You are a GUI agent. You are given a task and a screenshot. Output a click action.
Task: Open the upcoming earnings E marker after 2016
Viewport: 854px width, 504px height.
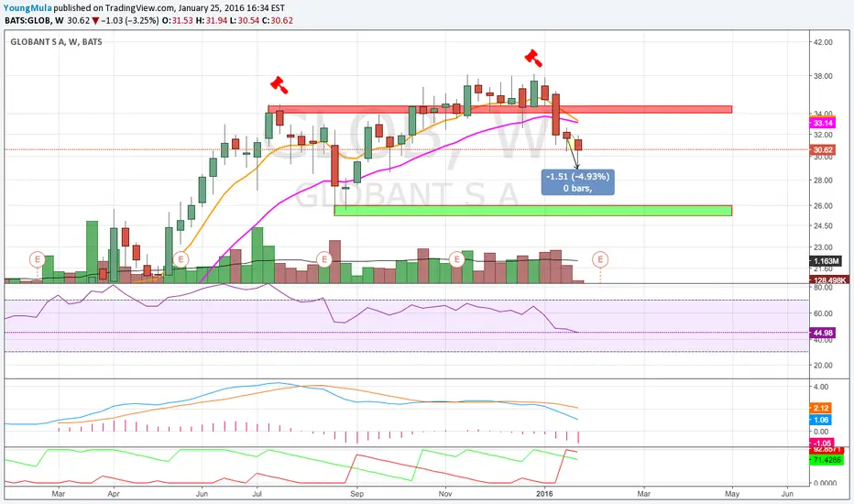600,259
